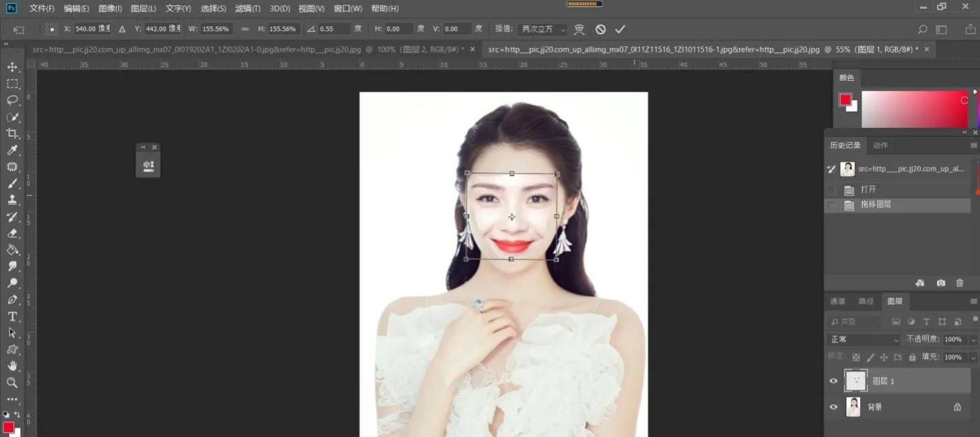Select the Horizontal Type tool
This screenshot has height=437, width=980.
[x=12, y=317]
